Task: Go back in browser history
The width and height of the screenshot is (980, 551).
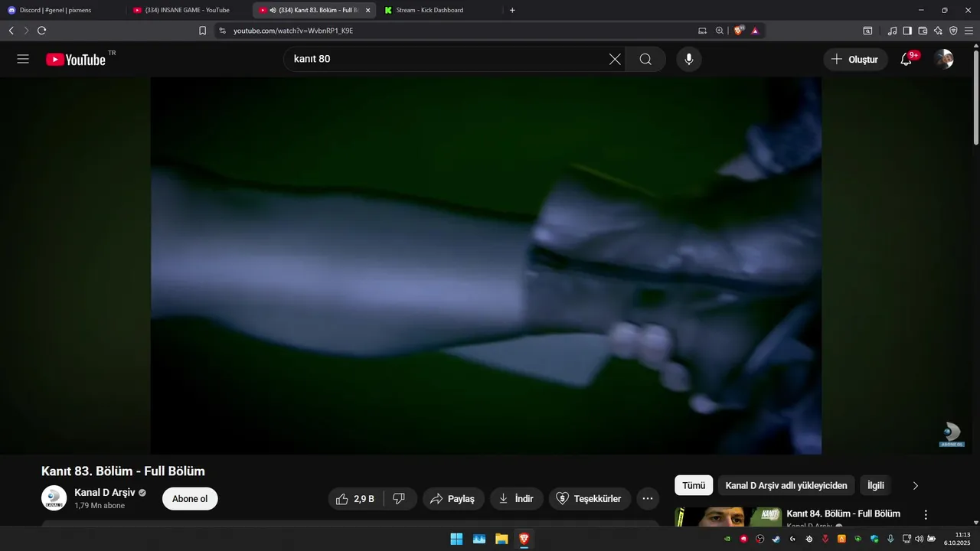Action: coord(11,31)
